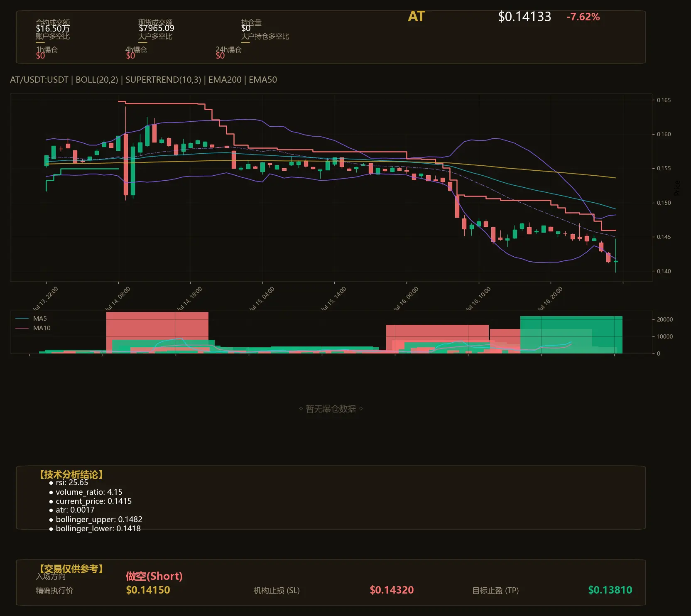Viewport: 691px width, 616px height.
Task: Click the 目标止盈 (TP) label
Action: 495,591
